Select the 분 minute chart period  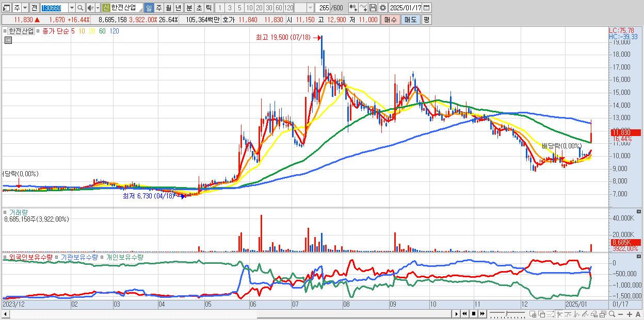pyautogui.click(x=189, y=8)
